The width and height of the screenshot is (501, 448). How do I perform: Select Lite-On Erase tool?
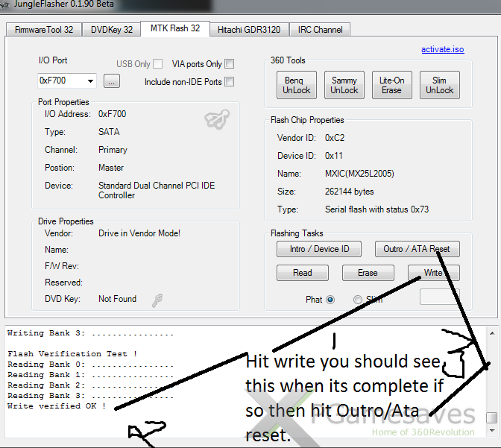pyautogui.click(x=391, y=85)
